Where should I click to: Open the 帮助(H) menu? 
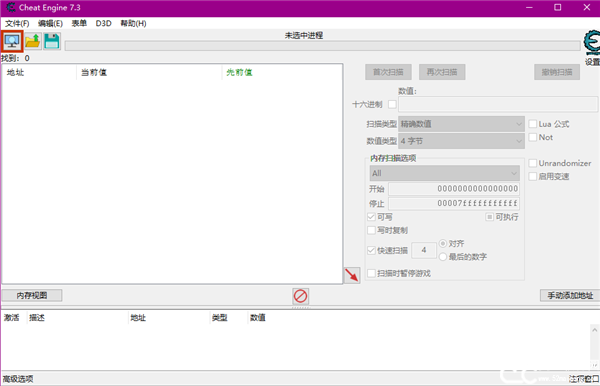point(133,23)
